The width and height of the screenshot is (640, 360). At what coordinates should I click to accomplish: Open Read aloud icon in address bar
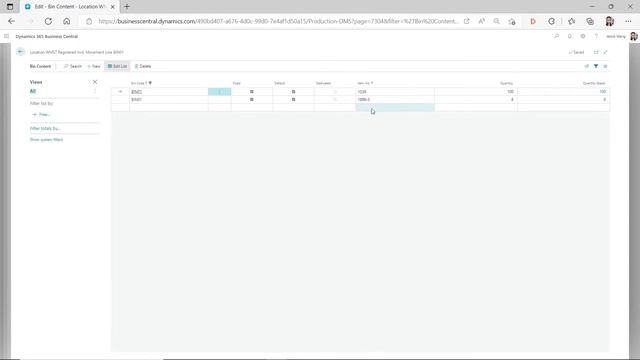(x=482, y=21)
